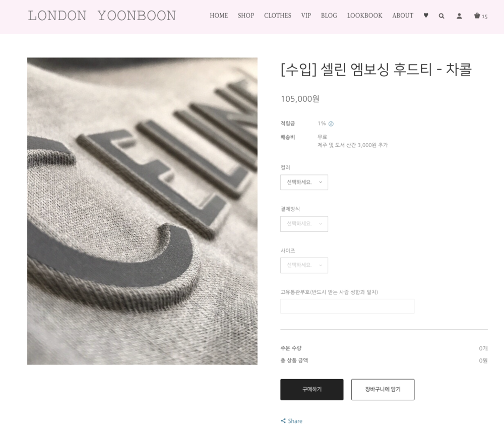Screen dimensions: 504x433
Task: Open the CLOTHES menu item
Action: 278,16
